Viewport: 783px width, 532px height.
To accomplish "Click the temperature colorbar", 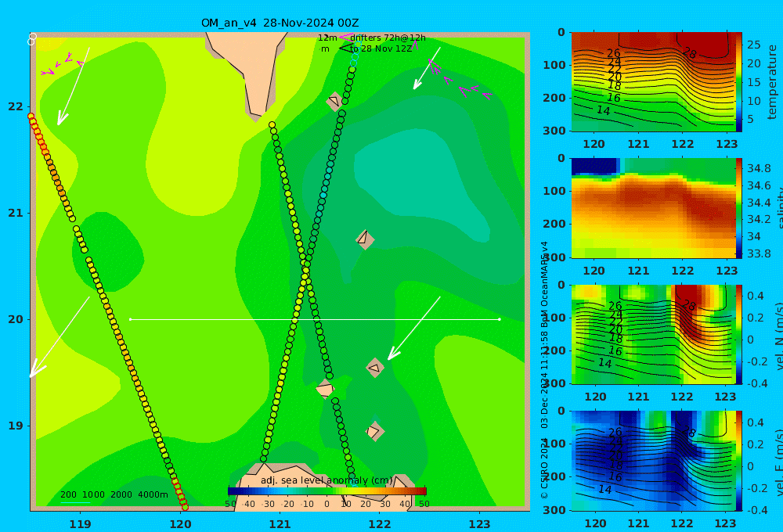I will 739,82.
